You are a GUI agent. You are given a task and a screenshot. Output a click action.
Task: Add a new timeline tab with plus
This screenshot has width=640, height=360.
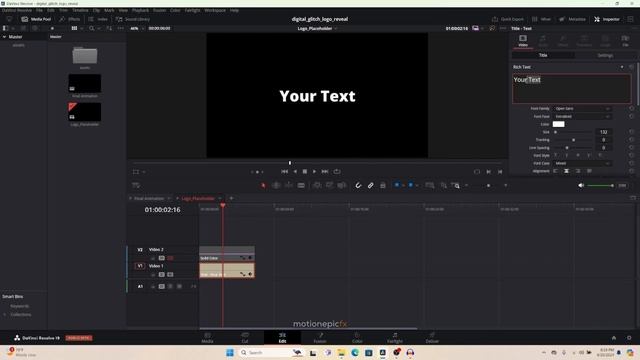click(231, 198)
